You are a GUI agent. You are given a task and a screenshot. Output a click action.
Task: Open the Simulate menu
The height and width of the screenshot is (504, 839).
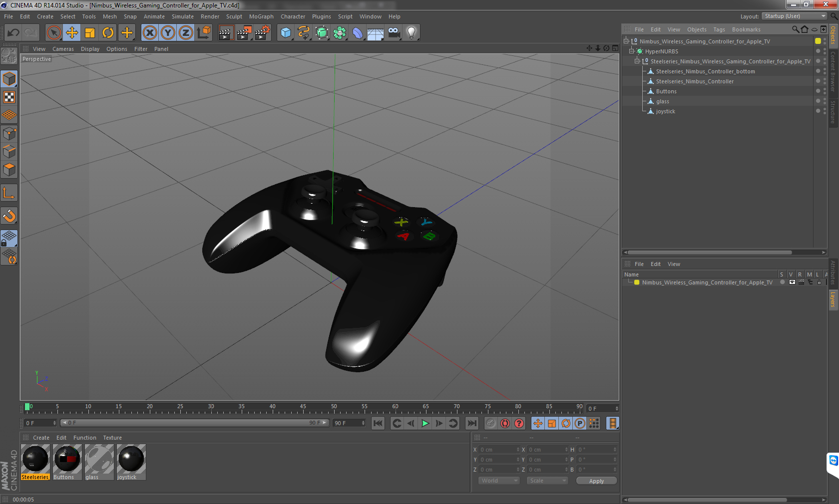pos(183,16)
